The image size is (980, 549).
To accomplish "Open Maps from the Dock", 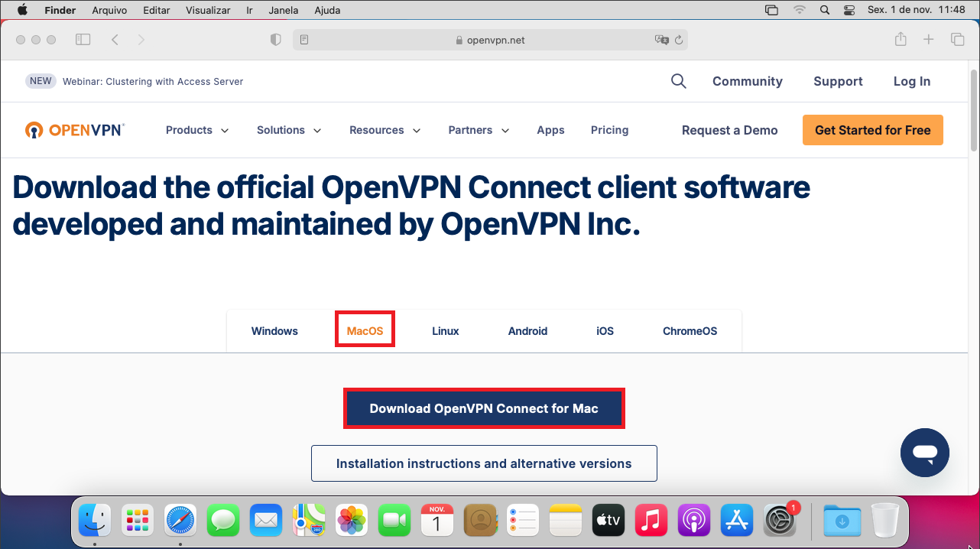I will [x=309, y=521].
